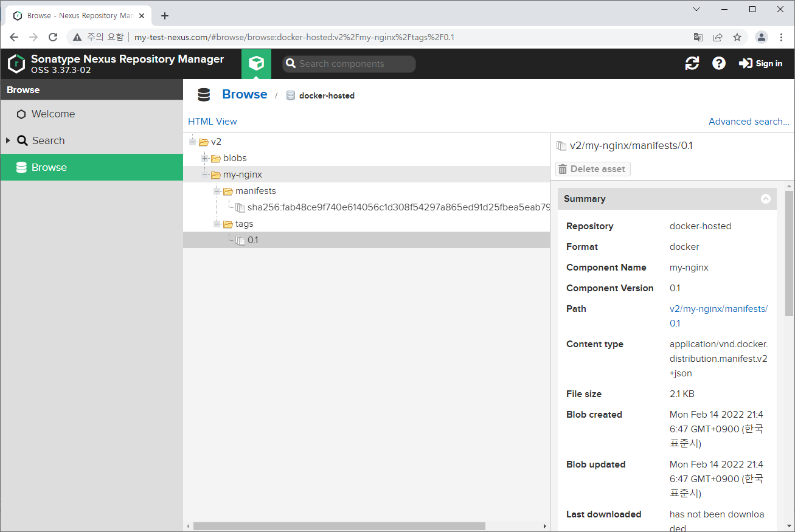The height and width of the screenshot is (532, 795).
Task: Open the Chrome profile avatar
Action: (762, 37)
